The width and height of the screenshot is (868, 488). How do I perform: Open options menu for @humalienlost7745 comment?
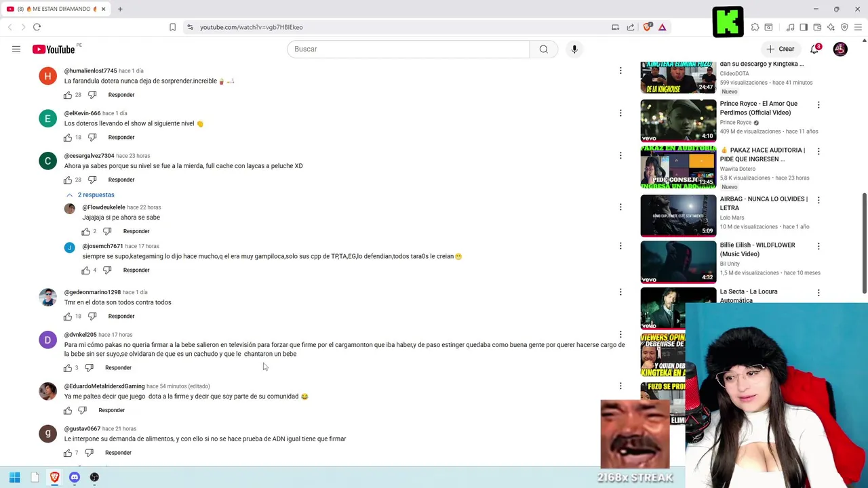pos(620,70)
